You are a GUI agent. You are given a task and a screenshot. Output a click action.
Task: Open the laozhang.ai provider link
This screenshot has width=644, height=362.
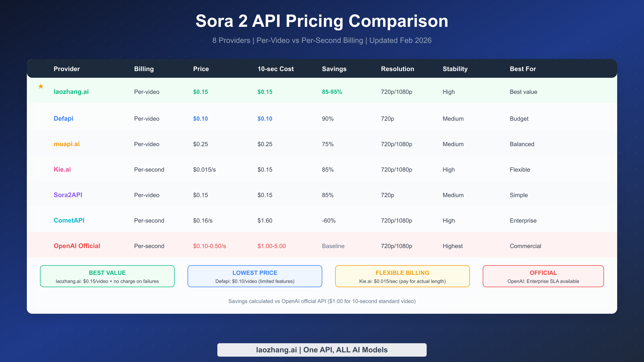[71, 91]
